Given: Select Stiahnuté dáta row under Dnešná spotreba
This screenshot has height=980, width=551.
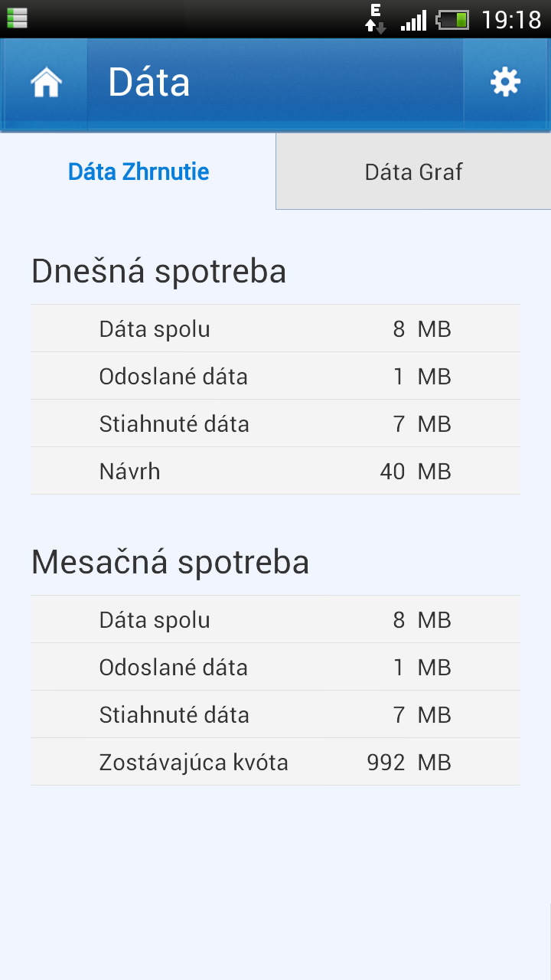Looking at the screenshot, I should click(275, 424).
